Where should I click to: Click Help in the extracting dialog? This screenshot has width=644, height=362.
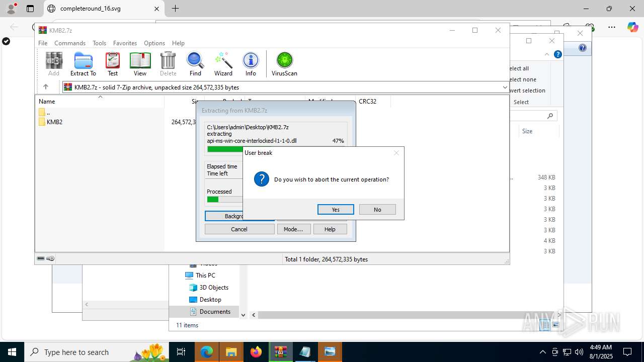330,229
